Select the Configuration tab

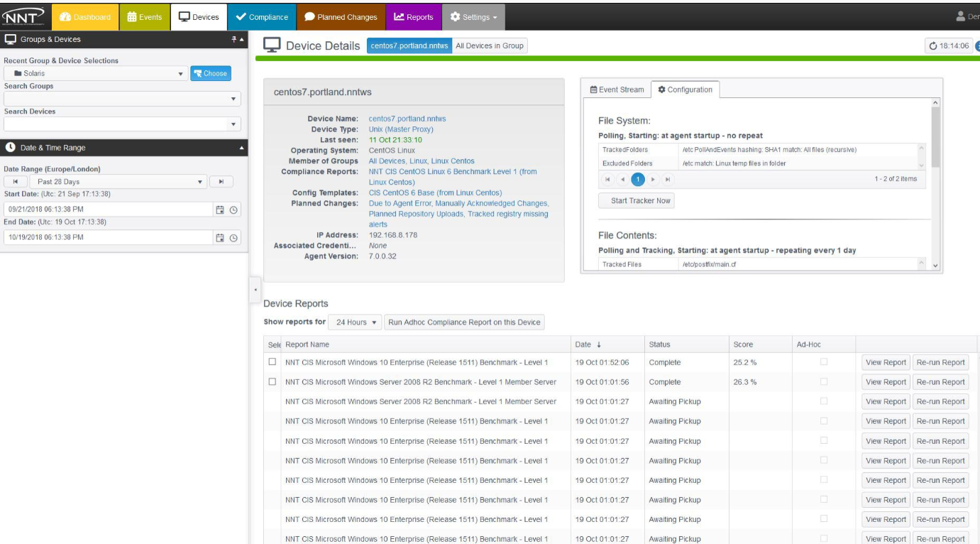pos(685,89)
